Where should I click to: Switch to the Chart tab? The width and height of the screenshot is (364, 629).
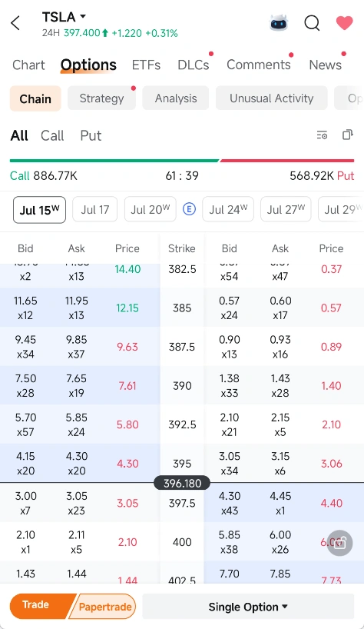(28, 65)
